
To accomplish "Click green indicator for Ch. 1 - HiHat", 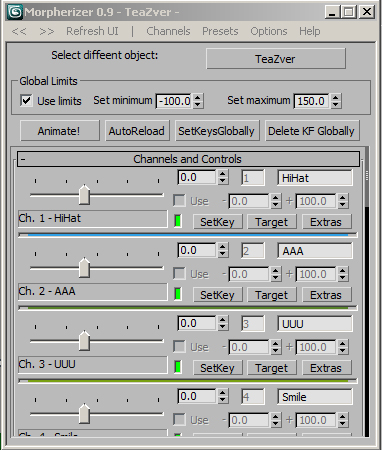I will point(178,221).
